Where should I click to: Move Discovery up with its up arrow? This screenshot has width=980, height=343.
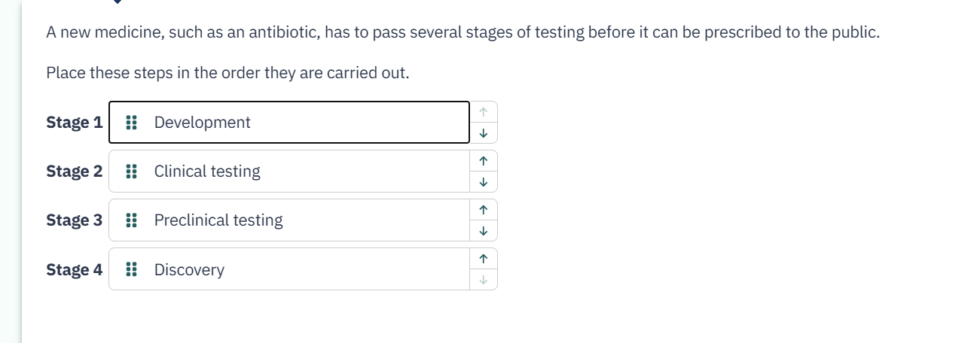pos(484,259)
